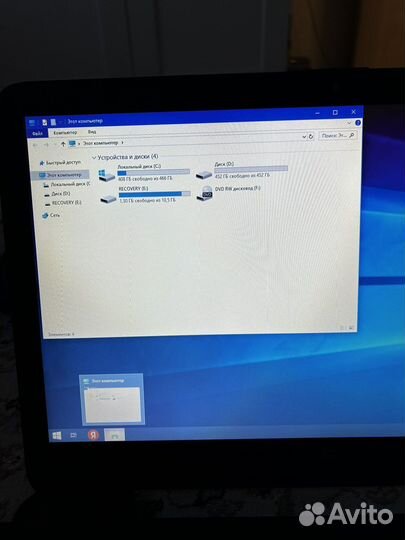Click the This PC window preview thumbnail
Screen dimensions: 405x540
(x=112, y=399)
